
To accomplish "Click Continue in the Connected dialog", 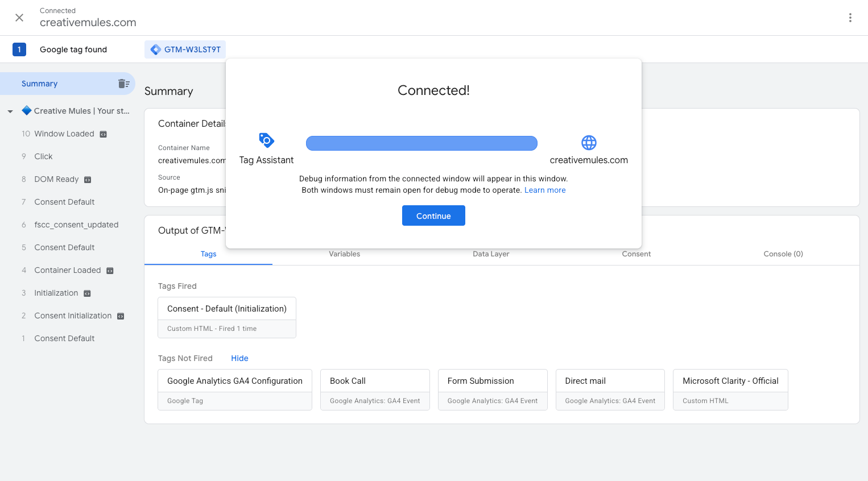I will (433, 215).
